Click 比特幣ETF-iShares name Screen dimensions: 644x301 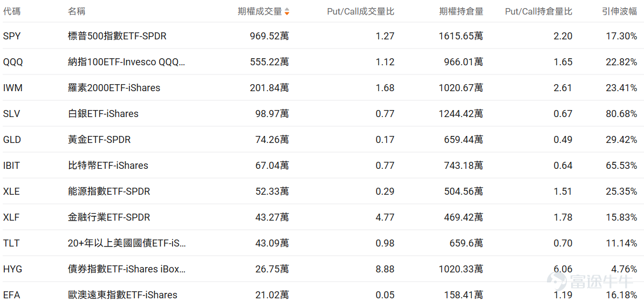pyautogui.click(x=108, y=166)
